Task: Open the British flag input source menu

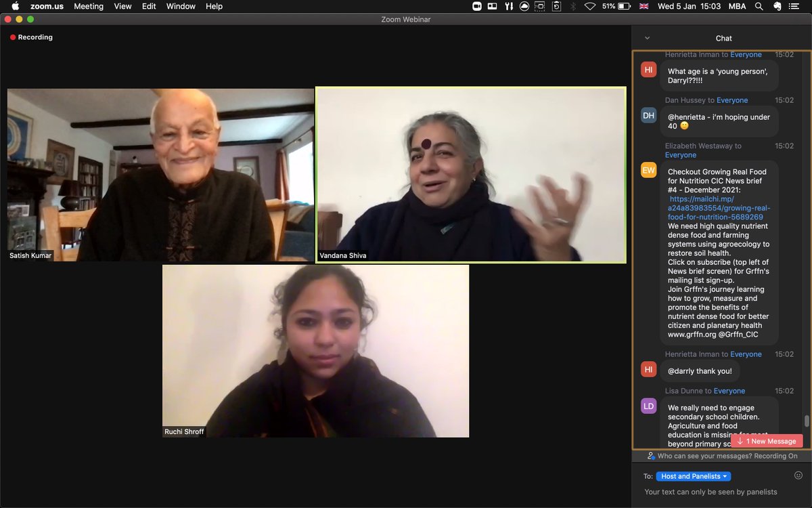Action: [644, 6]
